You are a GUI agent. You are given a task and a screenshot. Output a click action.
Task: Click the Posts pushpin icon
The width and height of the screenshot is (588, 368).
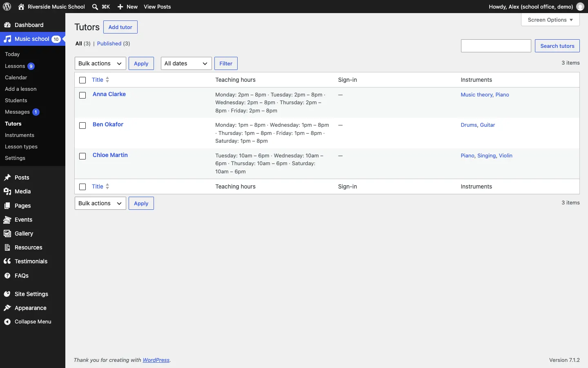pos(7,177)
